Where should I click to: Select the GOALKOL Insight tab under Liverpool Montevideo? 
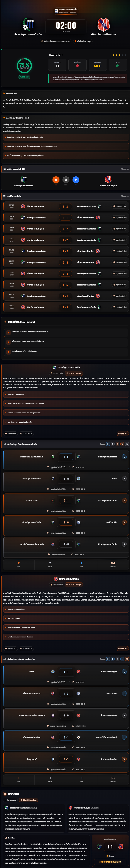[x=74, y=373]
